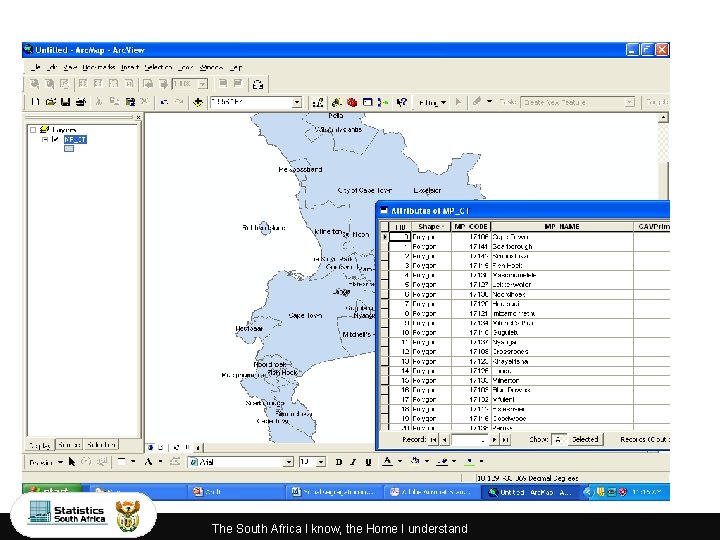
Task: Open the Editor dropdown menu
Action: pos(432,102)
